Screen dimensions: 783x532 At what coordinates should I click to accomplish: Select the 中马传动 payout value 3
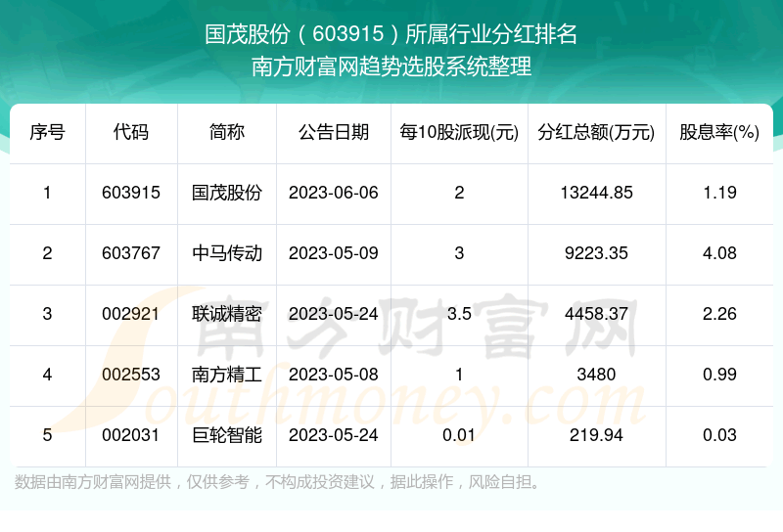point(459,253)
